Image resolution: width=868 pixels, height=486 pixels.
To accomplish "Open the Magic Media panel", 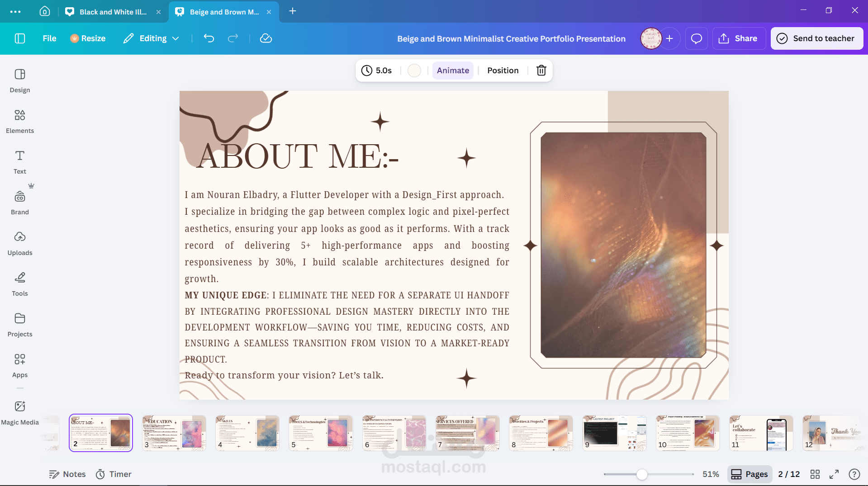I will pos(19,412).
